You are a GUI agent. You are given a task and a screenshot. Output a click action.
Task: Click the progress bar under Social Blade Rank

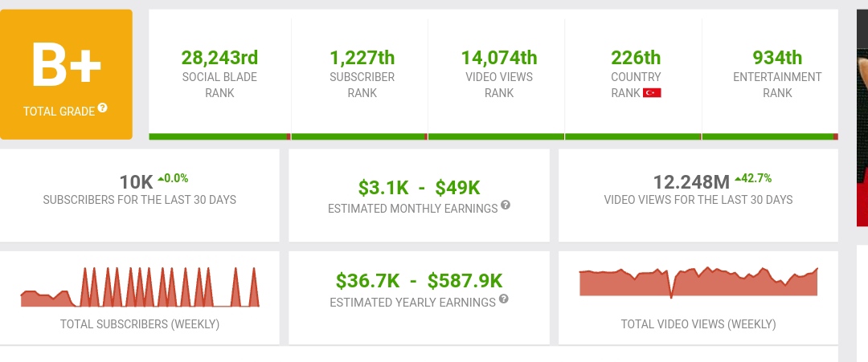[x=219, y=136]
